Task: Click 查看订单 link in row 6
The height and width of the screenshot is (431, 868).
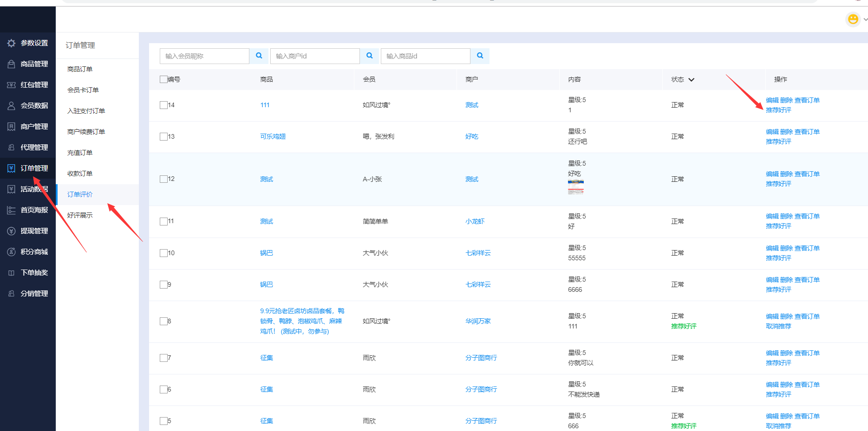Action: tap(807, 385)
